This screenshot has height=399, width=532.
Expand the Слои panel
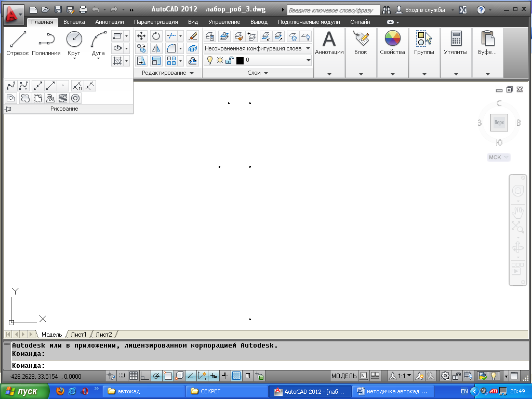click(x=258, y=73)
